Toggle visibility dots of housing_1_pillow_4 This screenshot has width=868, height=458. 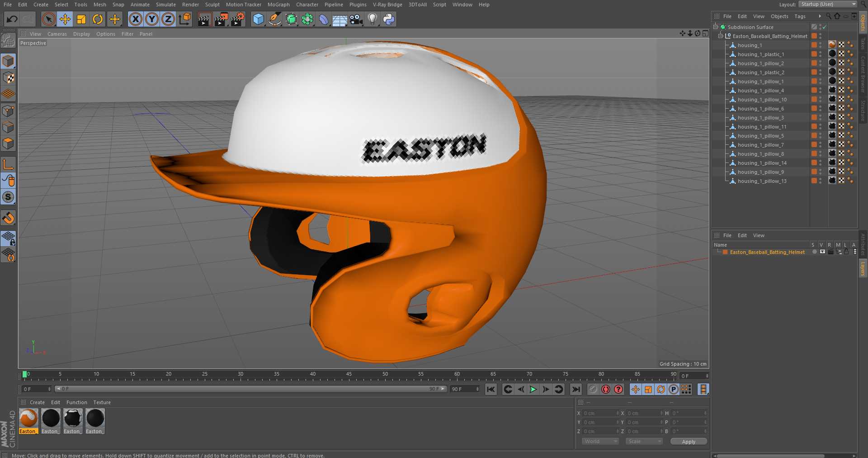coord(821,91)
